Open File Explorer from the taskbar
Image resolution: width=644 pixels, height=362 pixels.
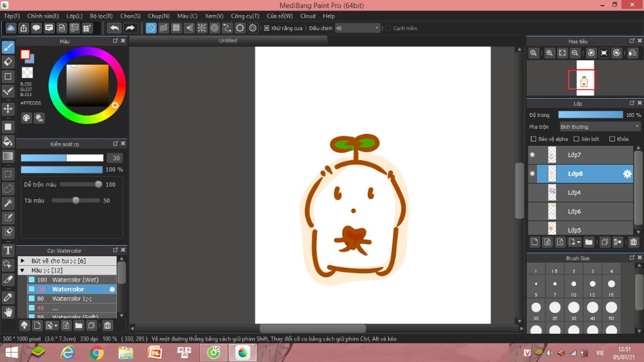click(x=126, y=353)
